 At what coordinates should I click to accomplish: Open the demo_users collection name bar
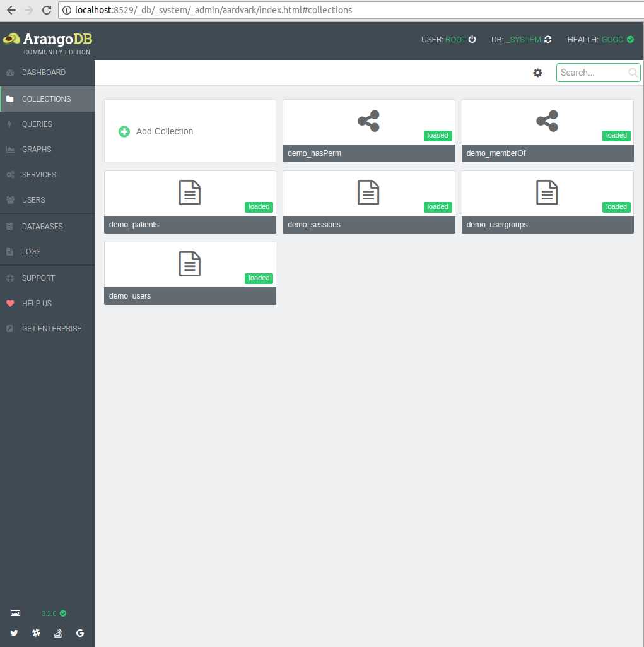coord(190,296)
